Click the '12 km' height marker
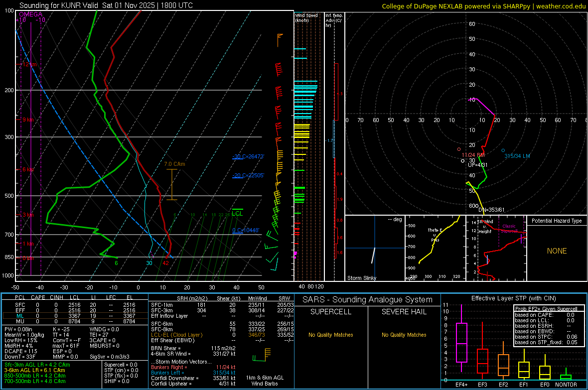Viewport: 588px width, 390px height. [x=29, y=64]
